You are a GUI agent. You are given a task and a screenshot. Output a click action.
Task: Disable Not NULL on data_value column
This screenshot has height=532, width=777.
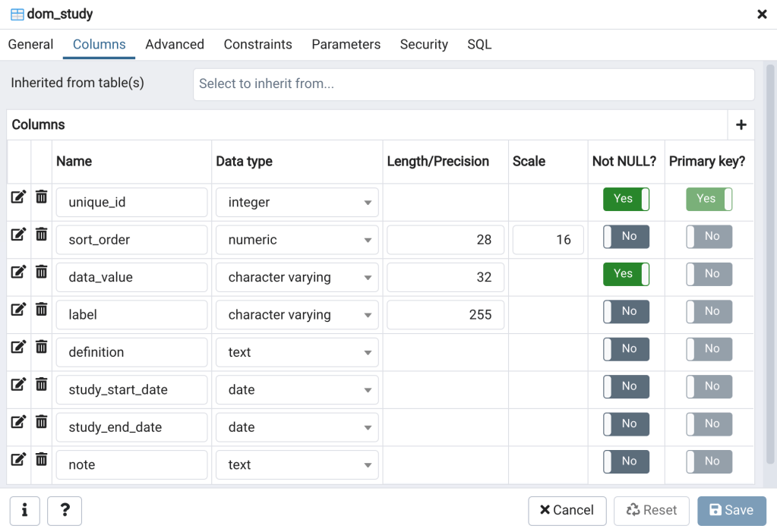(x=626, y=274)
